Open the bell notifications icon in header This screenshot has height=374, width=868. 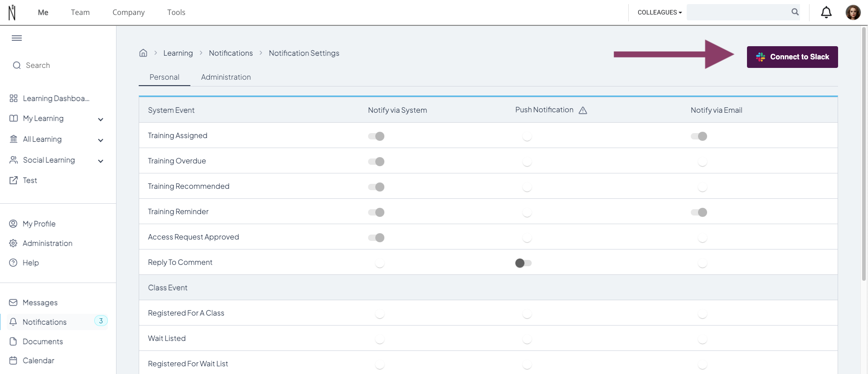(x=826, y=12)
